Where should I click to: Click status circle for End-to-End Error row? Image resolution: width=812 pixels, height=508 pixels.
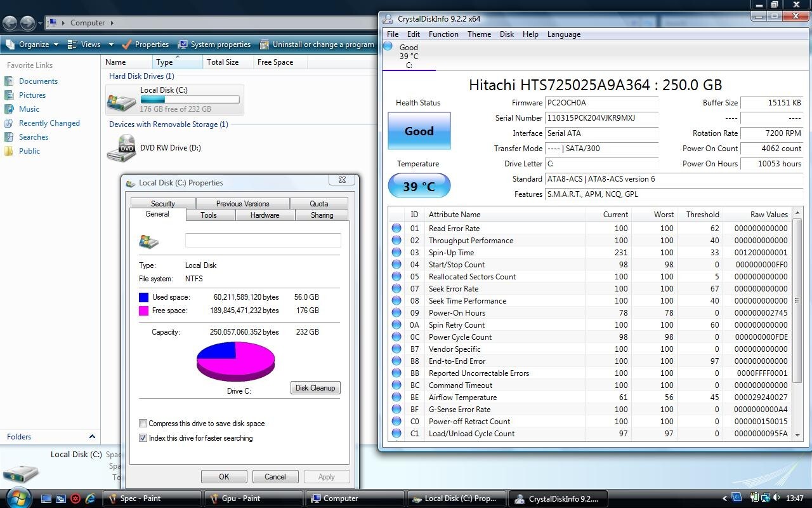(x=396, y=361)
